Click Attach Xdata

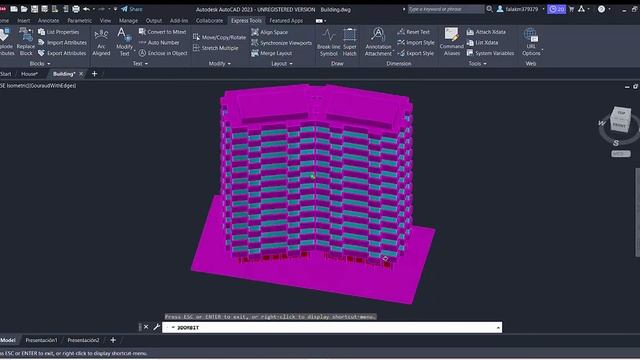(486, 32)
